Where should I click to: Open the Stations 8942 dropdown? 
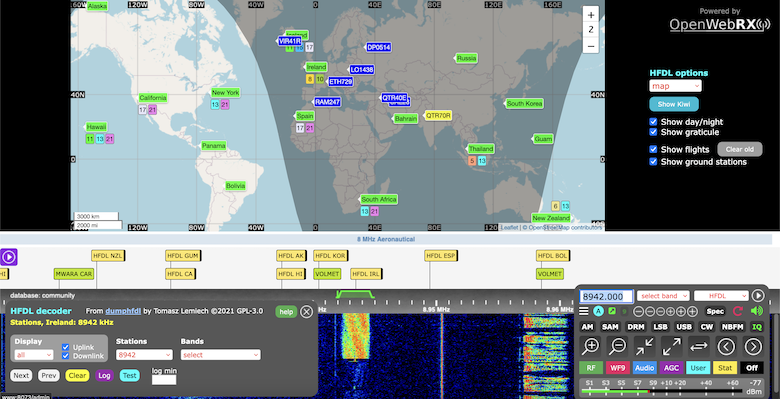[x=144, y=355]
